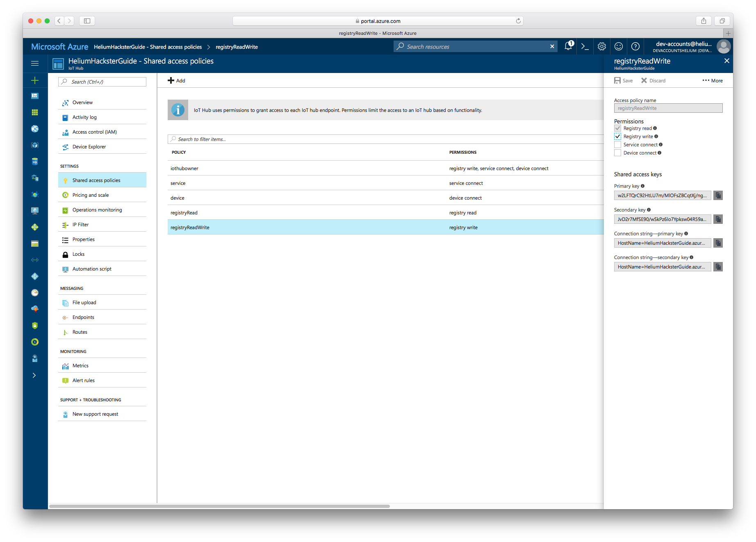Click the feedback smiley icon
Screen dimensions: 756x542
click(619, 47)
